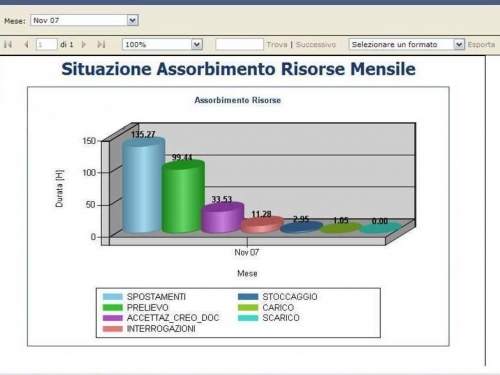Click the PRELIEVO green legend swatch
The image size is (500, 375).
click(x=113, y=307)
